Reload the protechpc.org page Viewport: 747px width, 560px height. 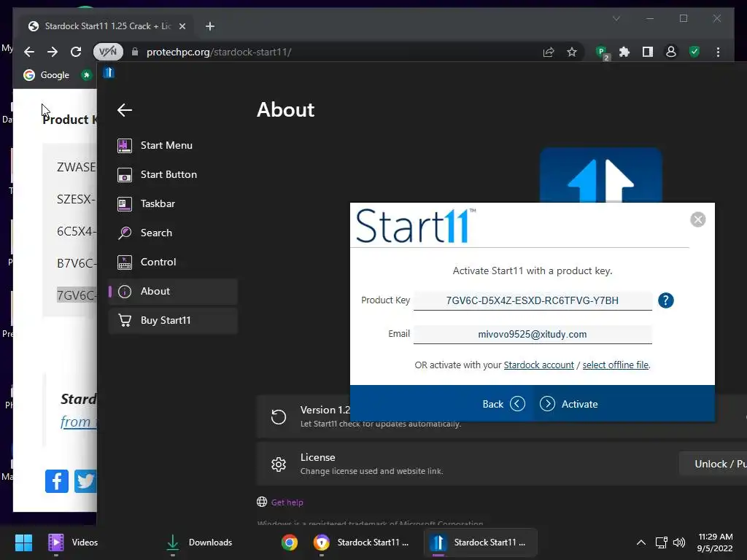point(76,52)
